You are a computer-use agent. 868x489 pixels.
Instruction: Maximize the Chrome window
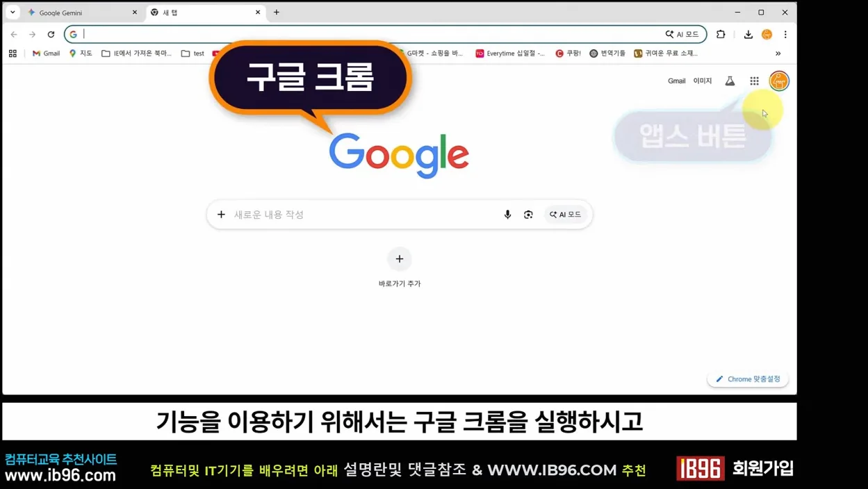point(761,13)
